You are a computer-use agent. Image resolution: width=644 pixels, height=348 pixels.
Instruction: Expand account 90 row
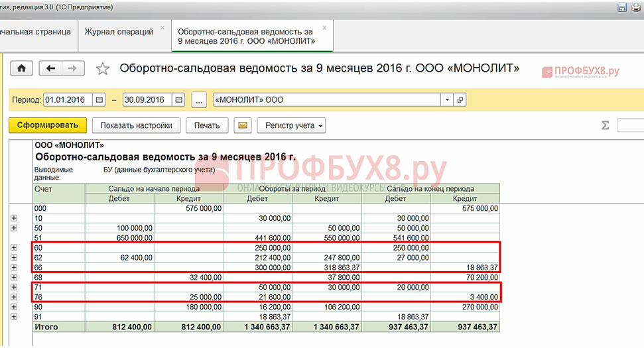(x=14, y=306)
